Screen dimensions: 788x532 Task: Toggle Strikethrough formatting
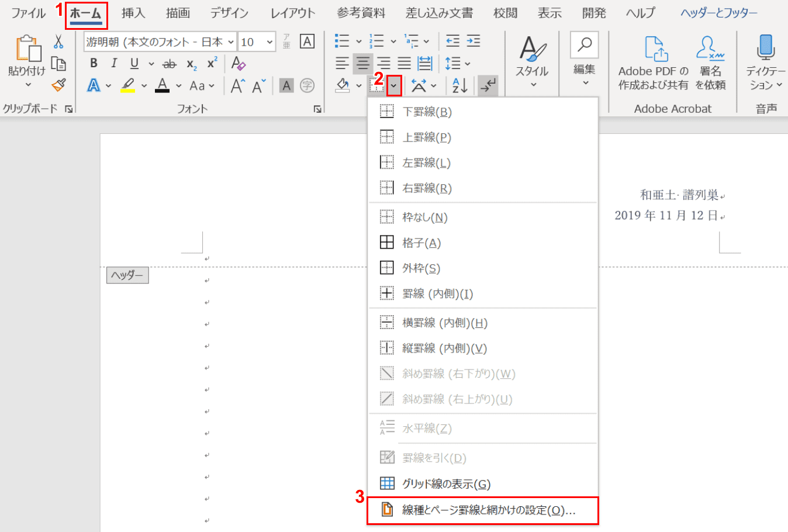pyautogui.click(x=170, y=64)
